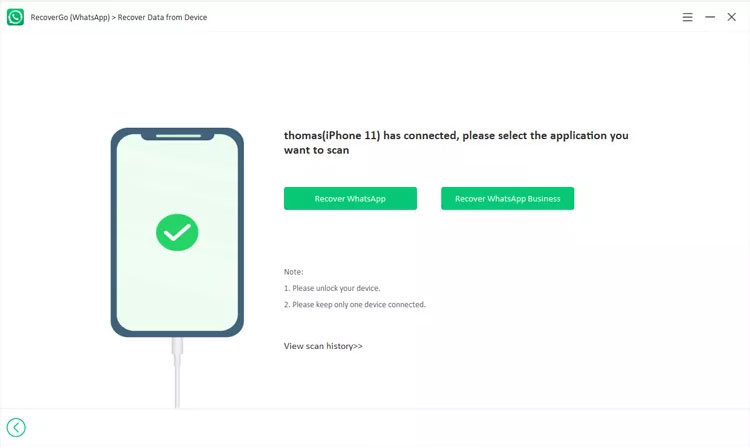Image resolution: width=750 pixels, height=448 pixels.
Task: Click the "Note:" label
Action: (293, 271)
